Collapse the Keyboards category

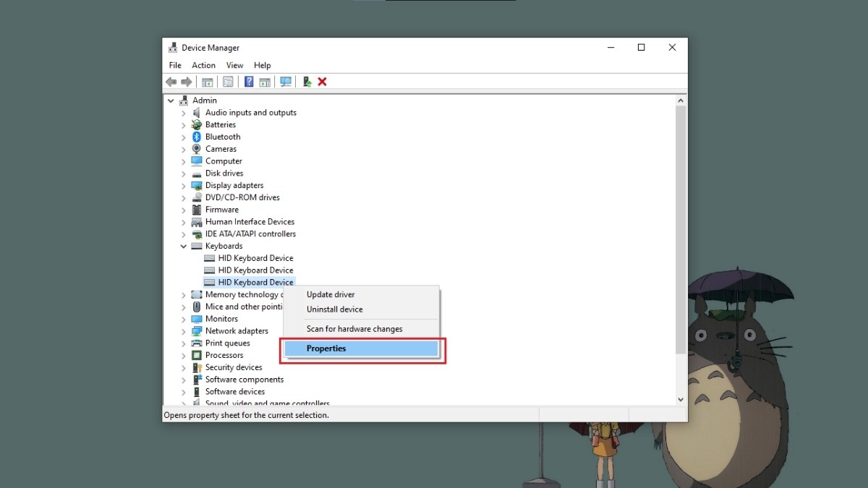[184, 247]
